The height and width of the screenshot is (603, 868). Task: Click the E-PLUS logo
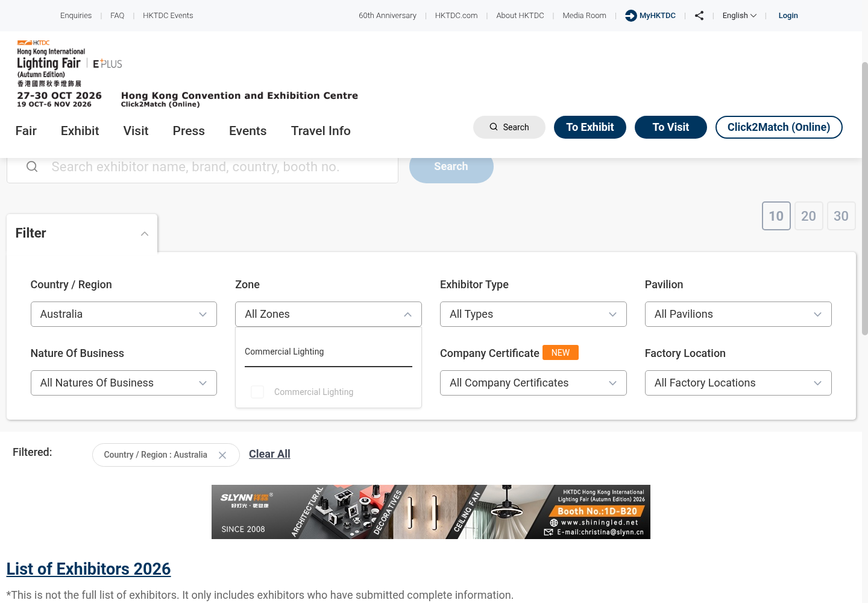coord(107,64)
